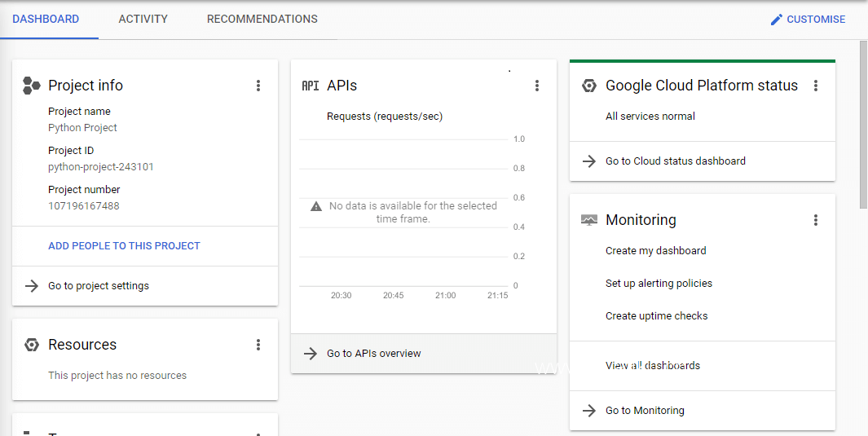The height and width of the screenshot is (436, 868).
Task: Click the Resources hexagon icon
Action: [32, 345]
